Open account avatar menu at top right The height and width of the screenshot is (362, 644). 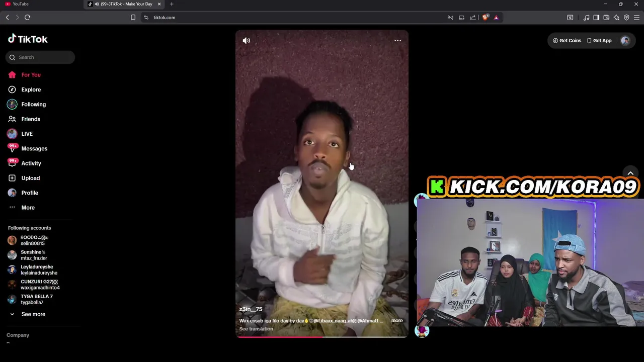coord(625,41)
